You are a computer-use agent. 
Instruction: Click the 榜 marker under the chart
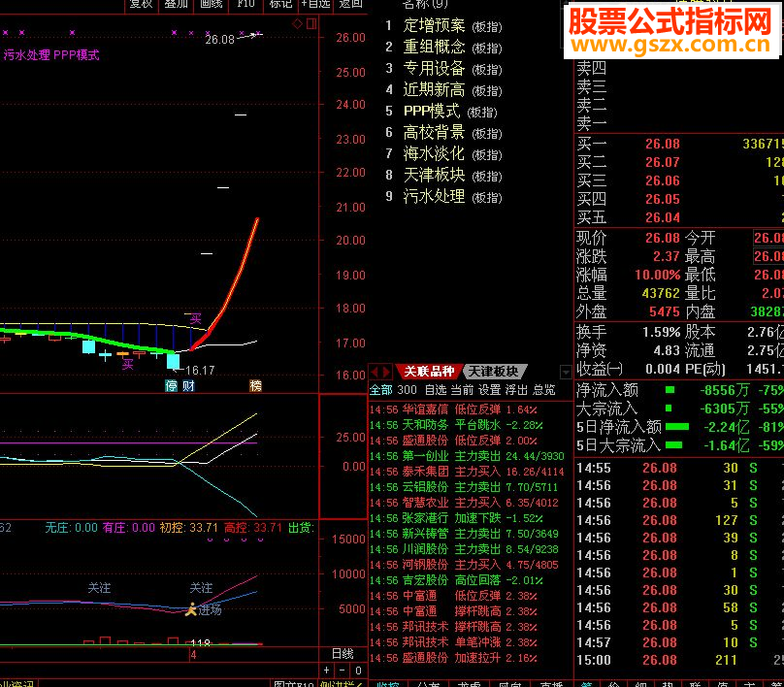255,385
